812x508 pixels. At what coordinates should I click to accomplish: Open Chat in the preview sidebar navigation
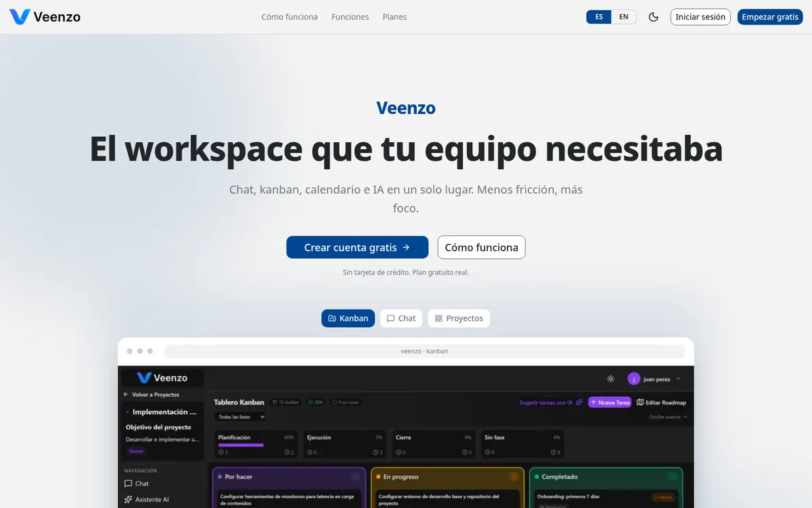tap(137, 484)
